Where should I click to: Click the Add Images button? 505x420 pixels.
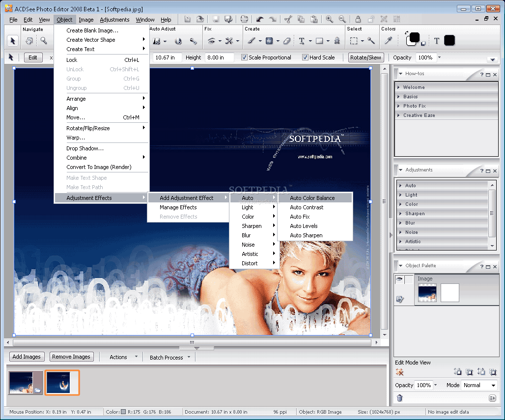pos(27,357)
